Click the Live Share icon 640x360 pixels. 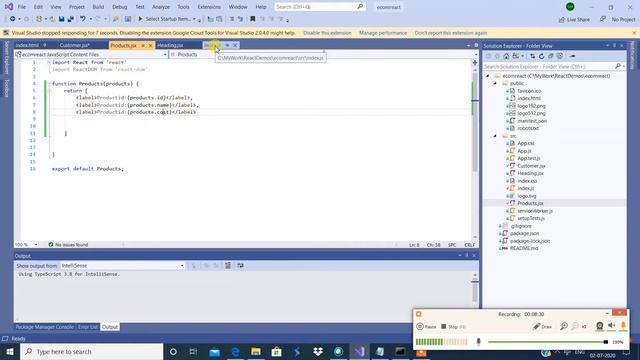562,20
